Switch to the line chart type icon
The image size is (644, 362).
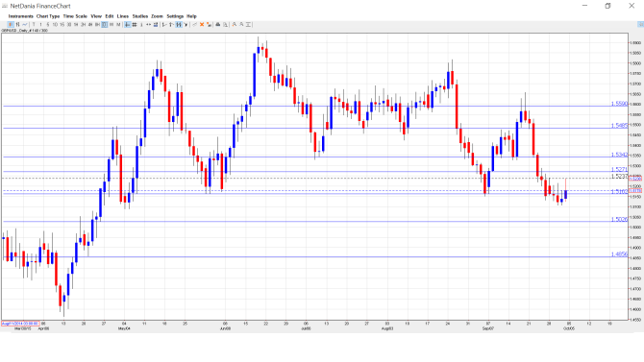(24, 25)
